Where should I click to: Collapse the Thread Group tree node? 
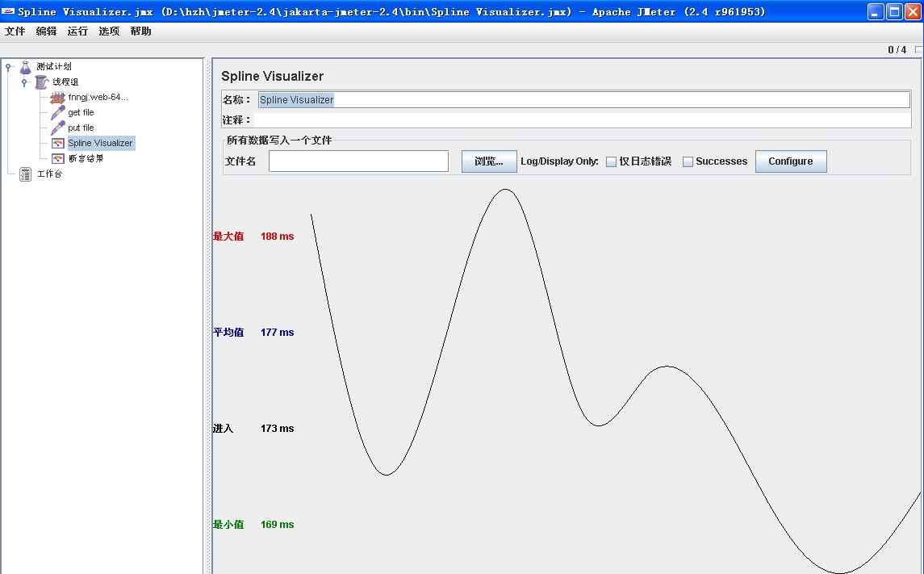pyautogui.click(x=24, y=82)
